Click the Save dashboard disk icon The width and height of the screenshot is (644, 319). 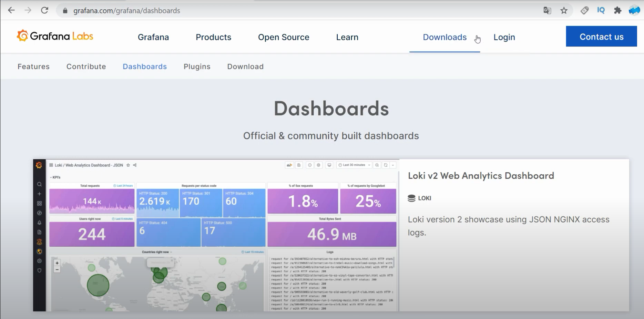(299, 165)
